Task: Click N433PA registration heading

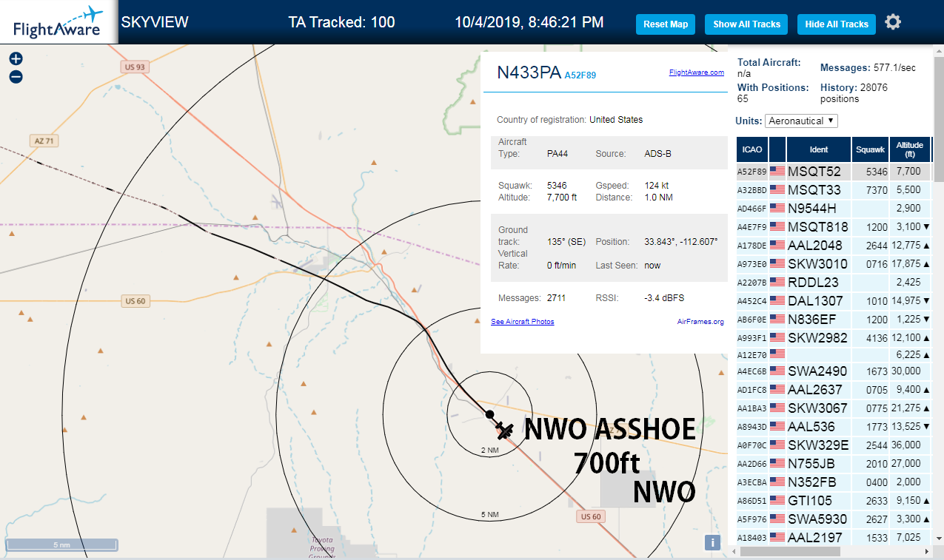Action: point(529,72)
